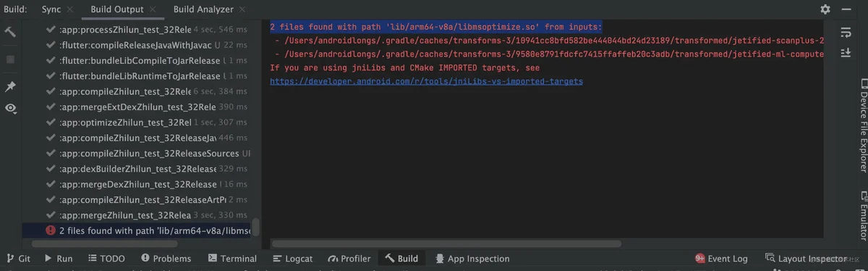The width and height of the screenshot is (868, 271).
Task: Toggle the eye view options icon
Action: tap(10, 108)
